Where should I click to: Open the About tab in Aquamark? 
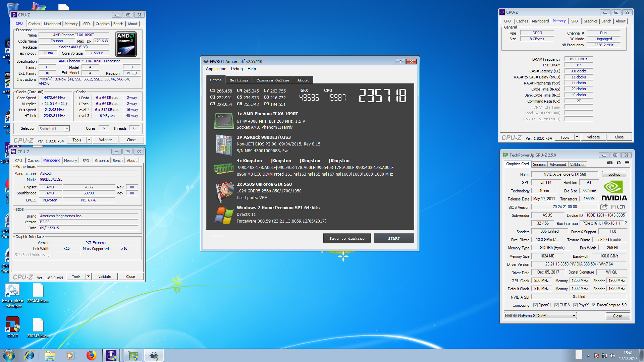coord(303,80)
